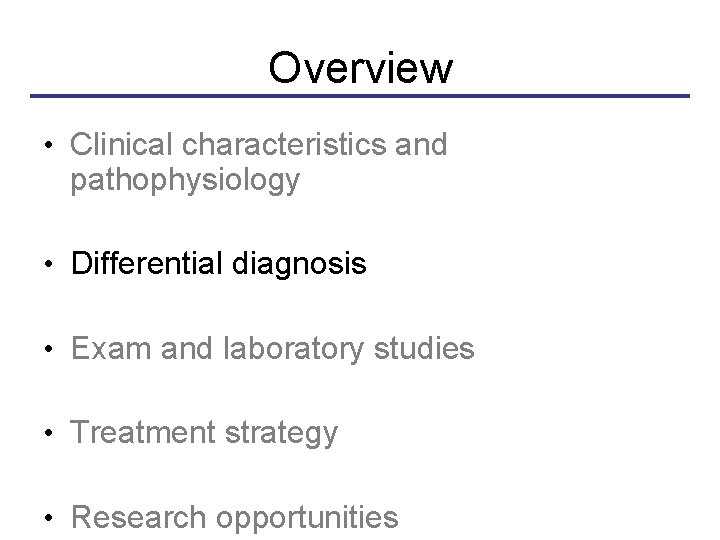The image size is (720, 540).
Task: Click the bullet dot before "Treatment strategy"
Action: tap(48, 433)
